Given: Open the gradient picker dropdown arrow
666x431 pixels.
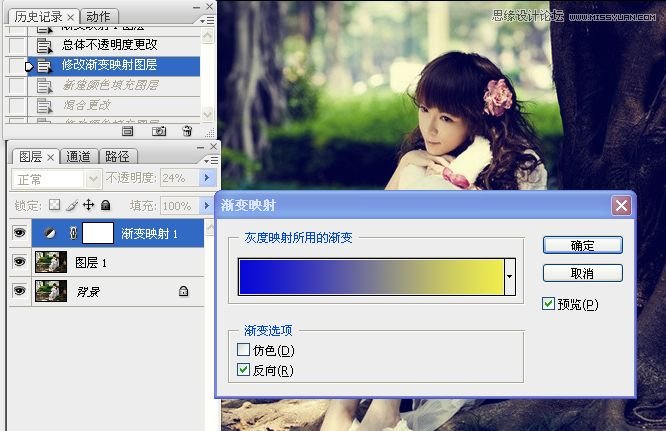Looking at the screenshot, I should tap(510, 276).
